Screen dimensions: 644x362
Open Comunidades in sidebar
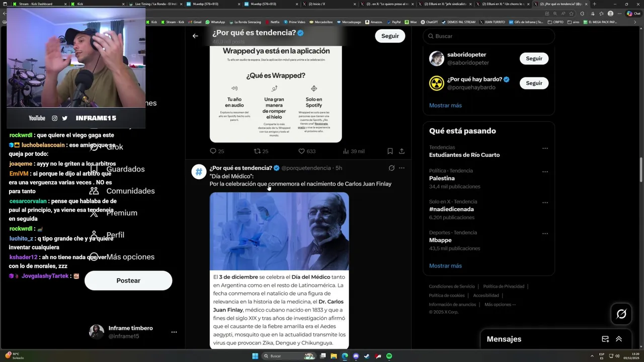[122, 191]
